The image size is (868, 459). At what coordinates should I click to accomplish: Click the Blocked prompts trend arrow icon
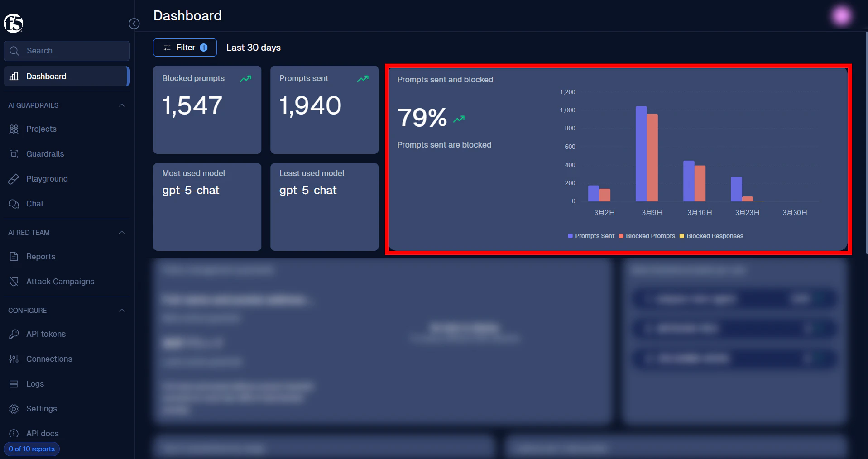pyautogui.click(x=245, y=79)
